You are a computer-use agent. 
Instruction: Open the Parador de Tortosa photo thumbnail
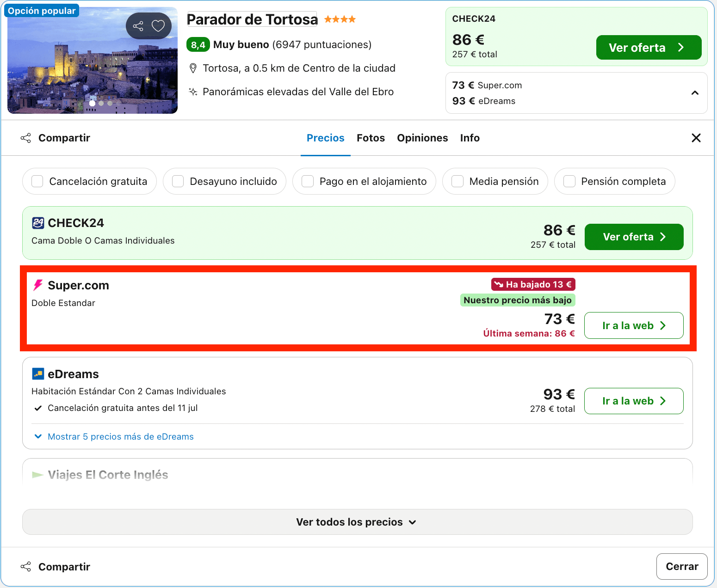pyautogui.click(x=93, y=60)
